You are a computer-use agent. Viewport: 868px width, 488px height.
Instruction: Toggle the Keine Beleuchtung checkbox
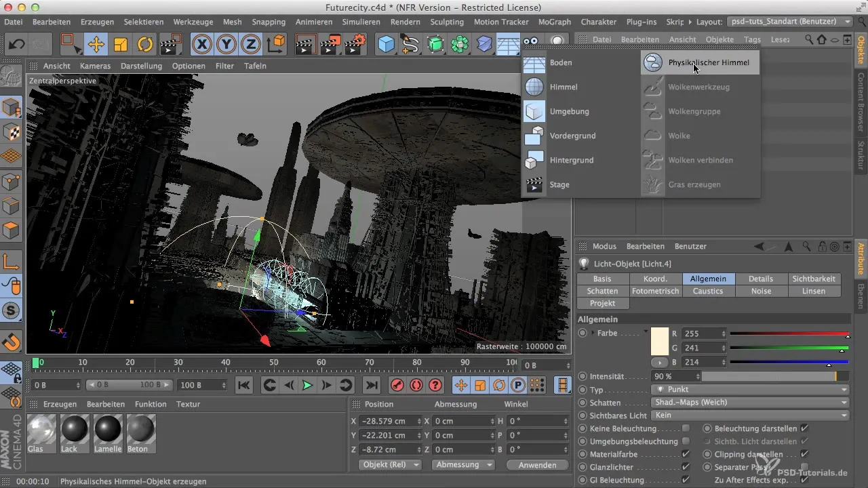[686, 428]
